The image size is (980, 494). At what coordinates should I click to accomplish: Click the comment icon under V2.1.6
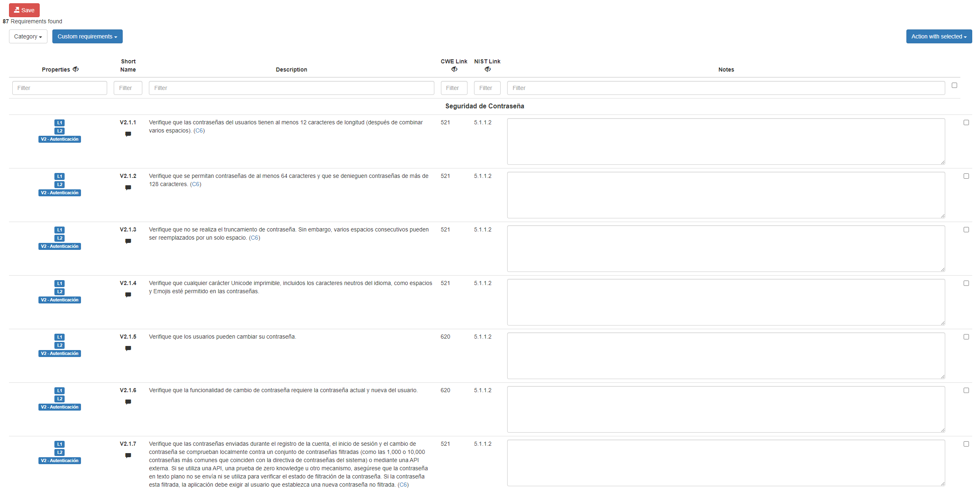coord(128,402)
